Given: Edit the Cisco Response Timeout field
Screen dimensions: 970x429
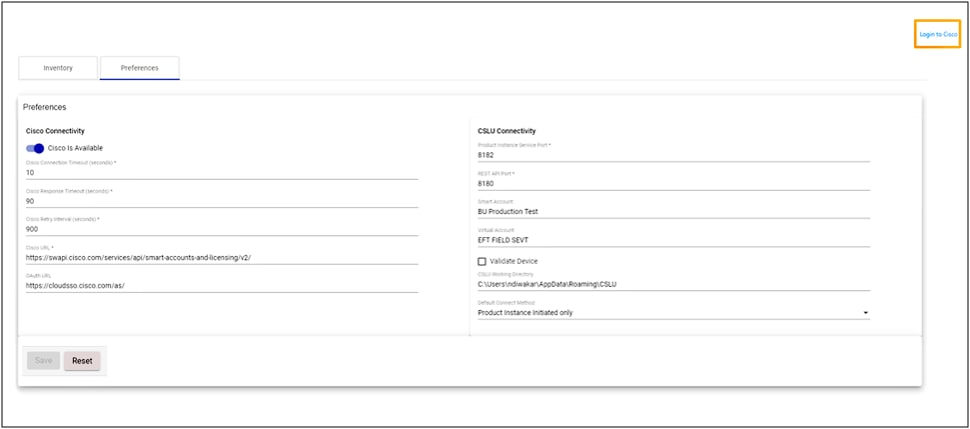Looking at the screenshot, I should click(x=222, y=201).
